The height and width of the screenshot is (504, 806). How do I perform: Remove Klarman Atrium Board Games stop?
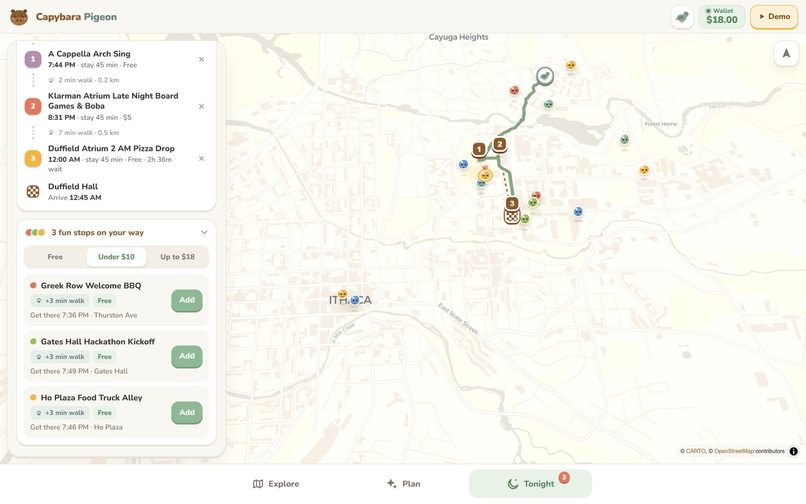coord(202,106)
